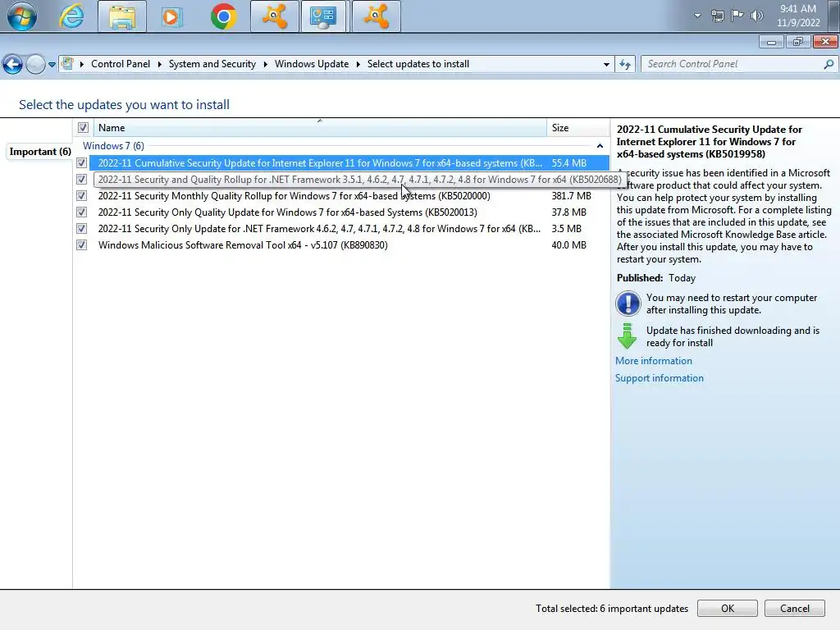This screenshot has width=840, height=630.
Task: Open the Support information link
Action: click(660, 377)
